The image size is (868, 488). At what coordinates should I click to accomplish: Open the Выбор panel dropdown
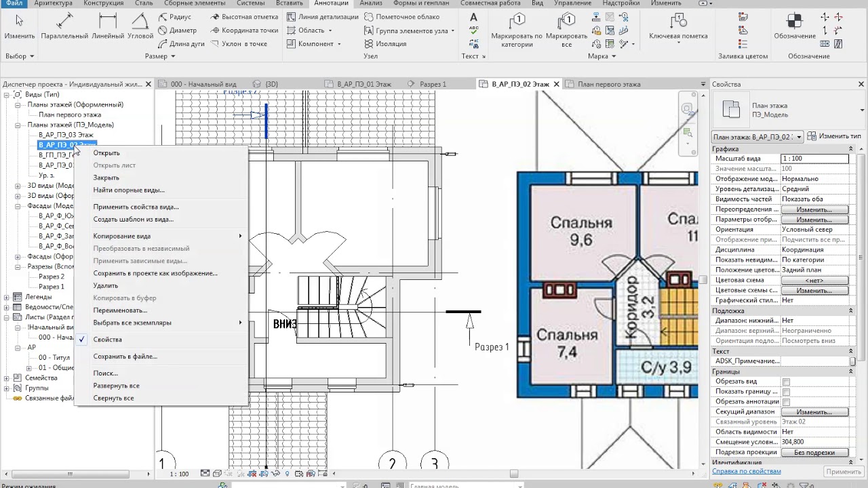[18, 56]
